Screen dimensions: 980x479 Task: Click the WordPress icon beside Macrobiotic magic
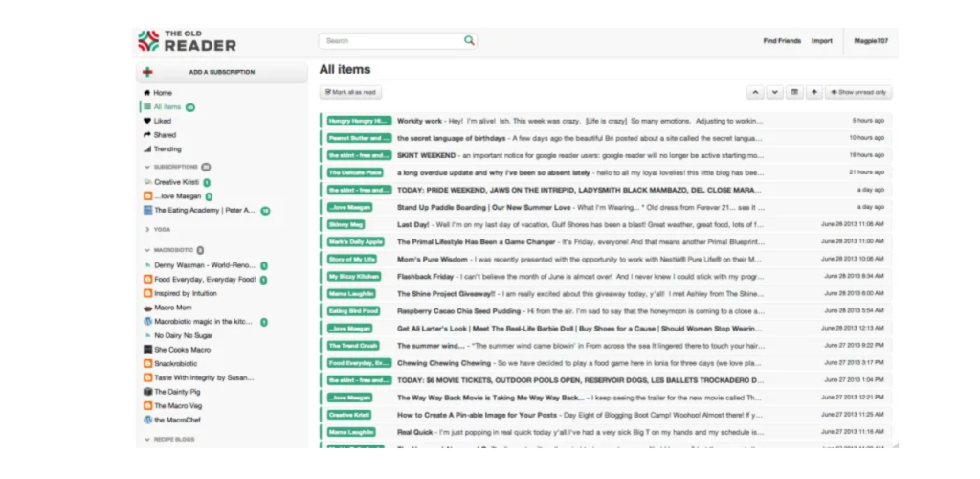point(148,322)
